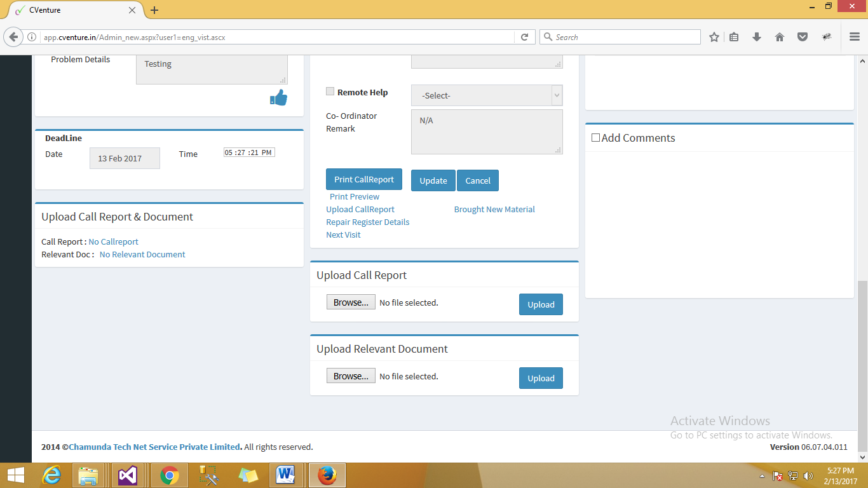Open the Next Visit link
Screen dimensions: 868x488
click(343, 234)
